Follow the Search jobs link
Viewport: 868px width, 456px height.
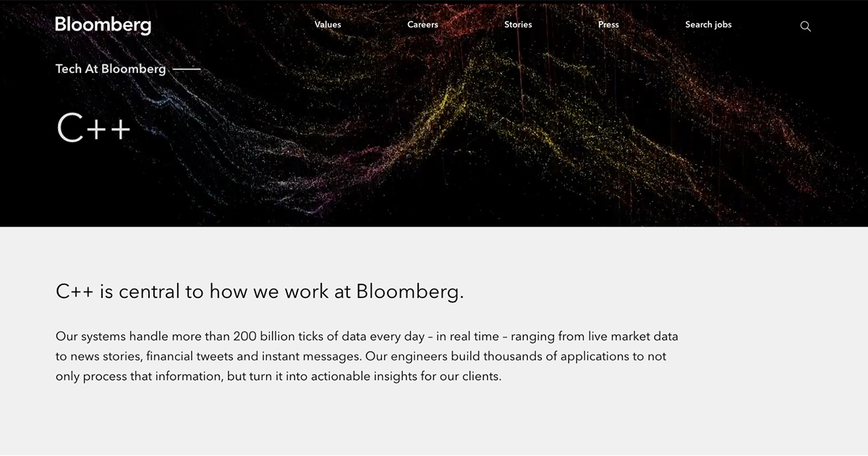(708, 25)
